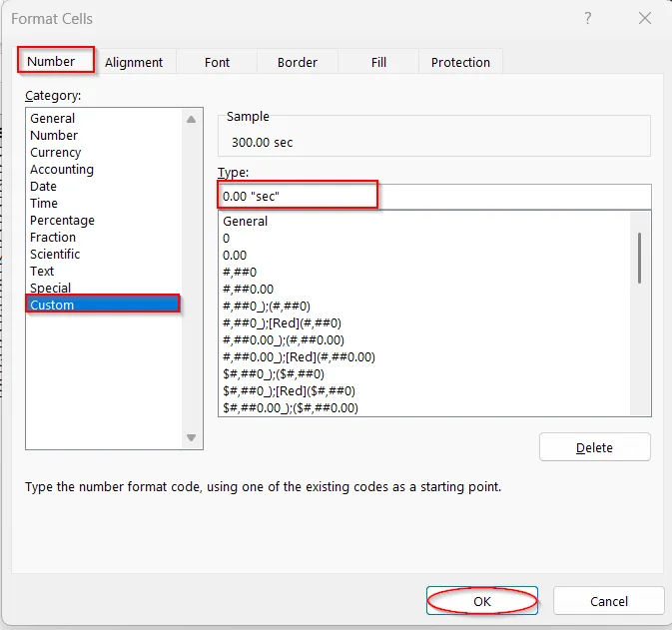Go to the Fill tab
The image size is (672, 630).
(x=378, y=62)
